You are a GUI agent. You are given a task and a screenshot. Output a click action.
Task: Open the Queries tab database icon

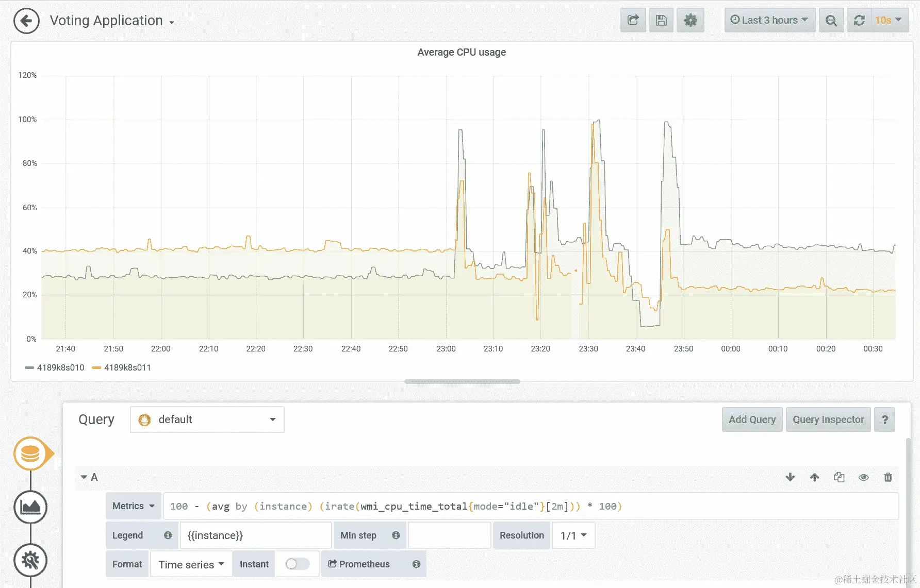pos(31,453)
